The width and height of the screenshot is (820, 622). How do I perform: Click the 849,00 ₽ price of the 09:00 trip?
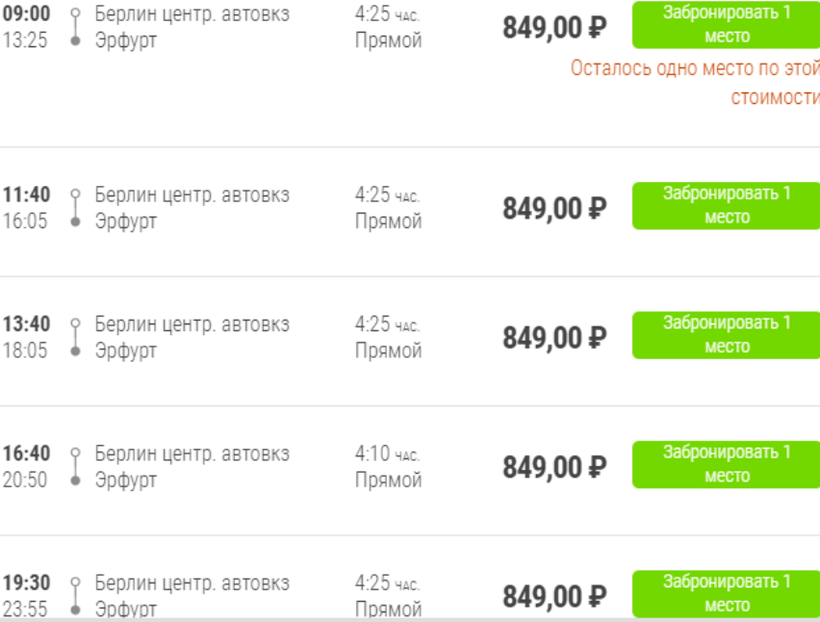[x=554, y=28]
